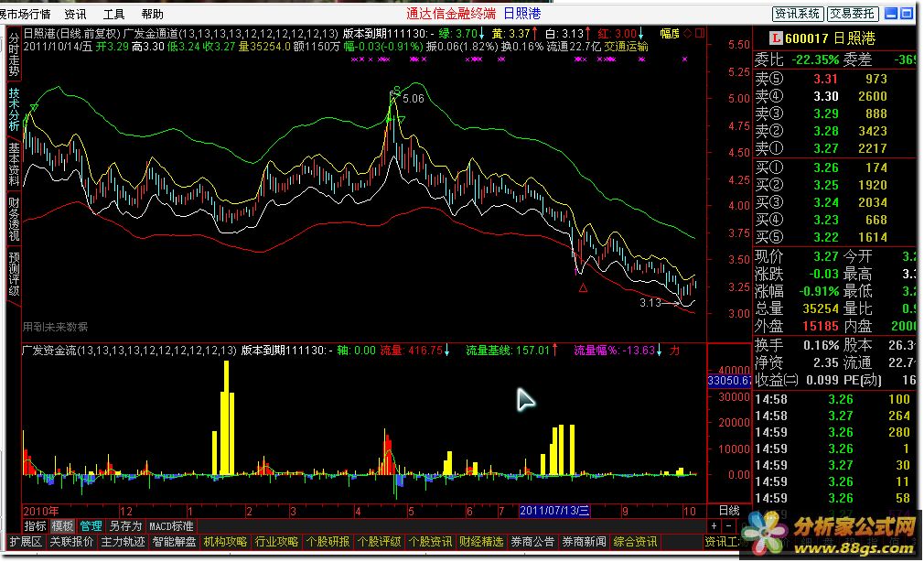This screenshot has height=562, width=924.
Task: Click the 交易委托 button
Action: tap(853, 14)
